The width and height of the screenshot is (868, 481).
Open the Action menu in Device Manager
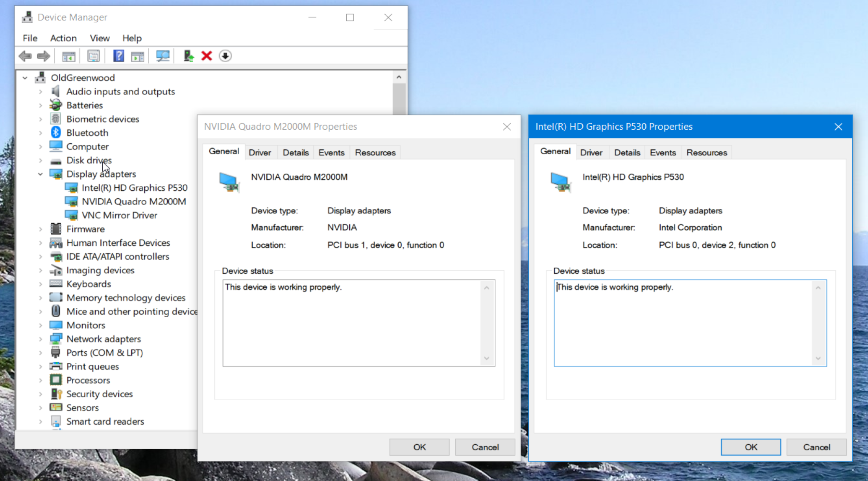63,38
